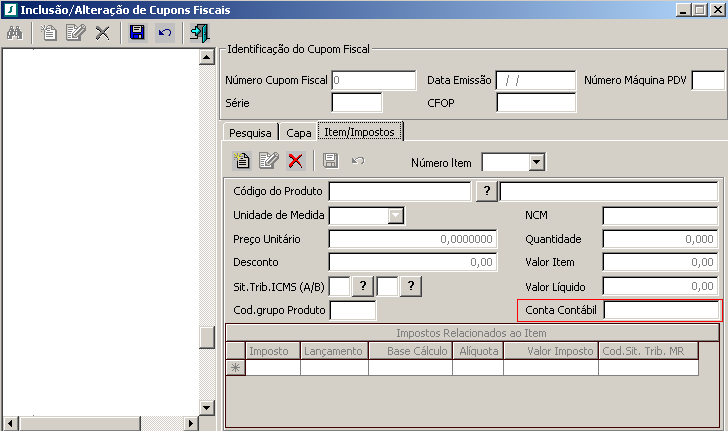
Task: Click the NCM input field
Action: [660, 216]
